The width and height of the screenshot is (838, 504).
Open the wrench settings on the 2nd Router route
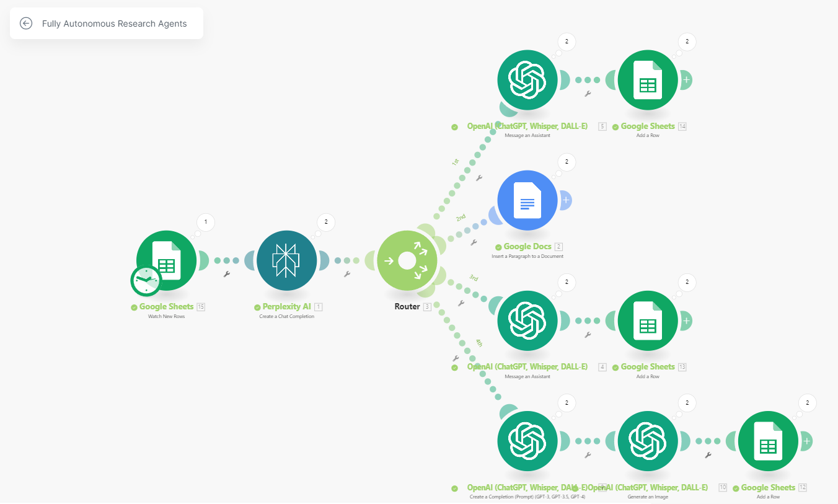click(x=475, y=241)
